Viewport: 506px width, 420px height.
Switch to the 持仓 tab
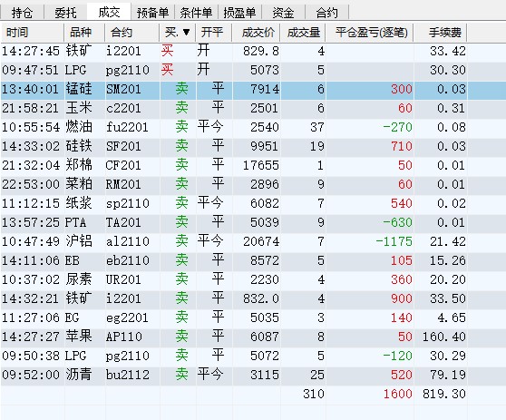(x=22, y=13)
